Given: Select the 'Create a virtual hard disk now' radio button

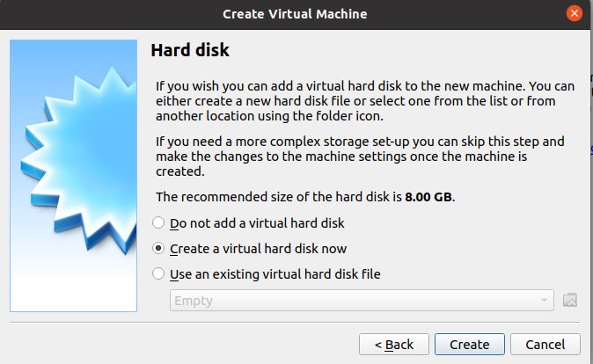Looking at the screenshot, I should click(158, 248).
